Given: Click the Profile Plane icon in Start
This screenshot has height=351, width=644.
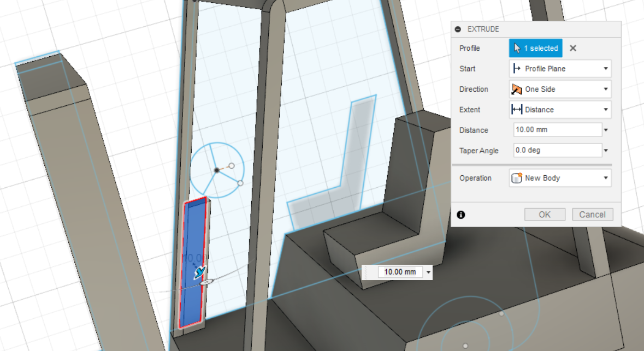Looking at the screenshot, I should tap(517, 69).
